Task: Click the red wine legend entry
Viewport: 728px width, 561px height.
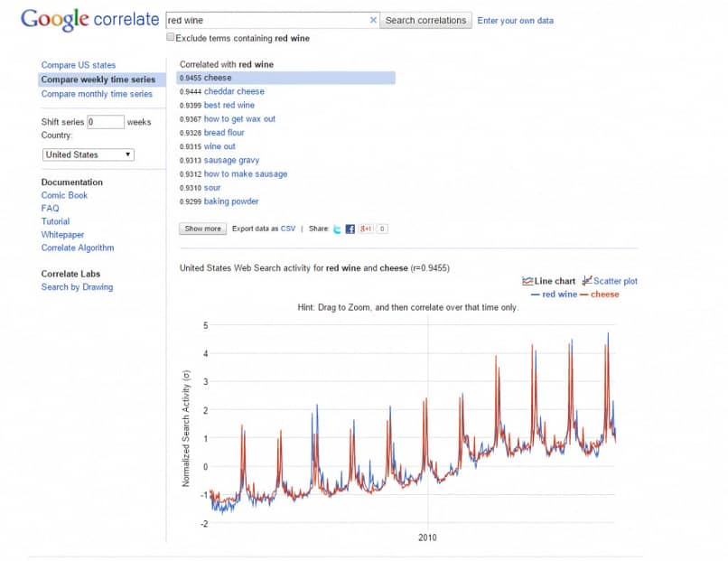Action: pyautogui.click(x=554, y=295)
